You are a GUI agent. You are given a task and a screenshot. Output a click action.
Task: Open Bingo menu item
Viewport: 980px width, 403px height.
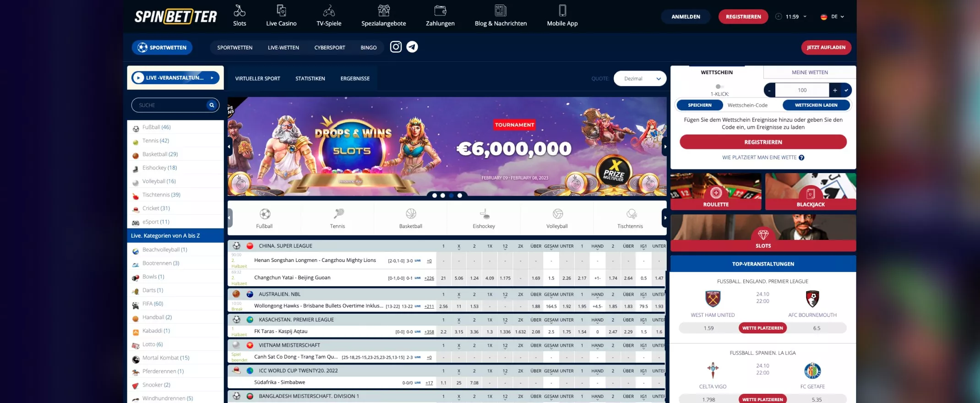coord(369,48)
